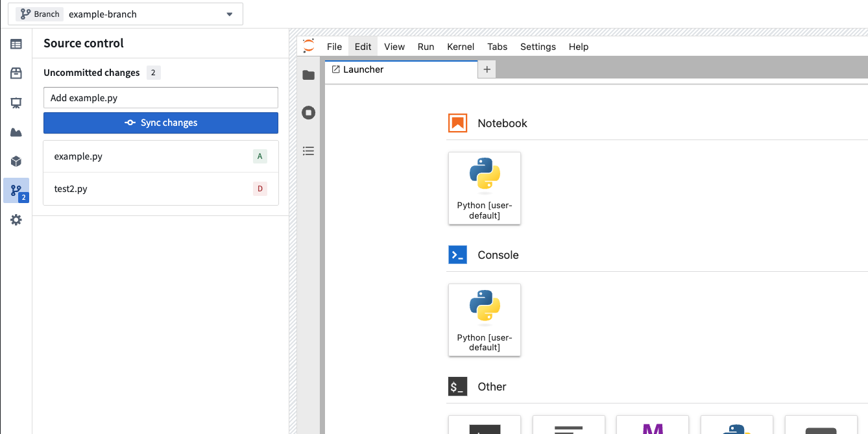Select the presentation screen icon in left sidebar

(16, 102)
